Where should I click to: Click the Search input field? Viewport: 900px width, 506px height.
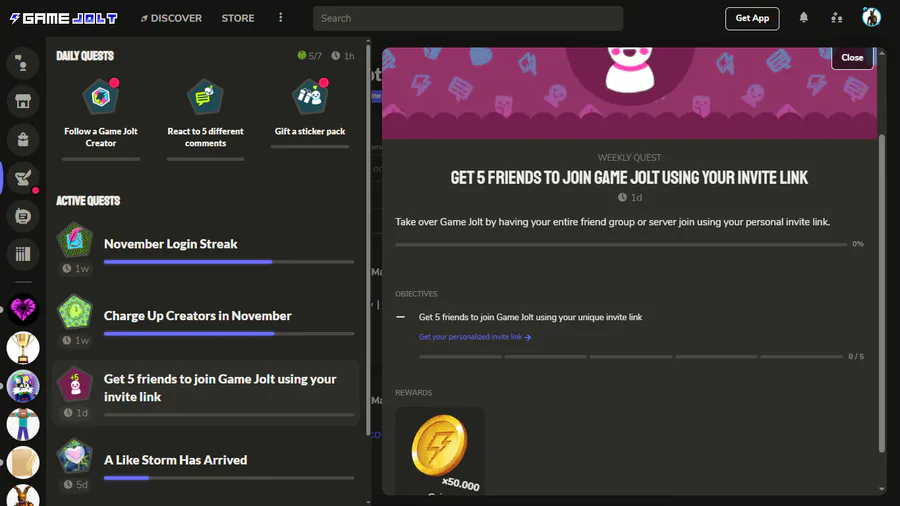point(468,18)
